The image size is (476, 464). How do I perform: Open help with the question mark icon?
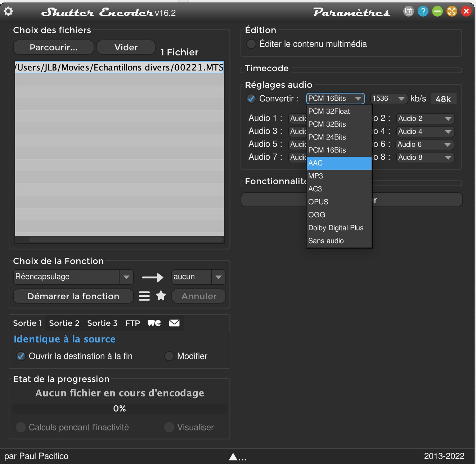(423, 12)
